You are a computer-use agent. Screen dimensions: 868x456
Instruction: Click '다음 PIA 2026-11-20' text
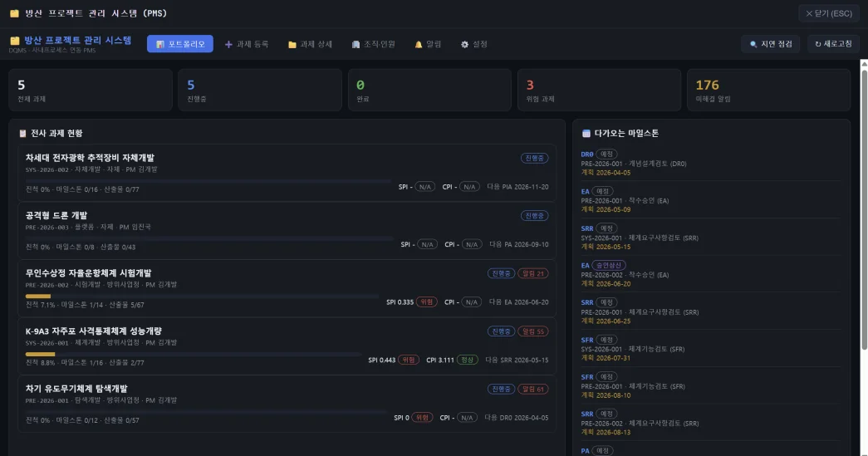pos(517,187)
